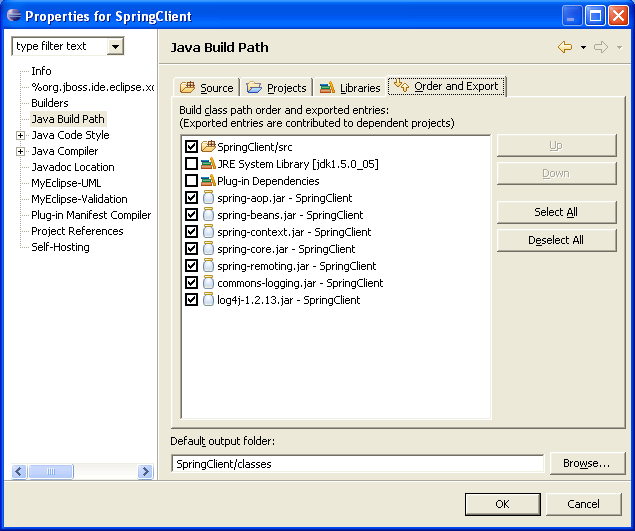
Task: Click the spring-core.jar jar icon
Action: point(208,248)
